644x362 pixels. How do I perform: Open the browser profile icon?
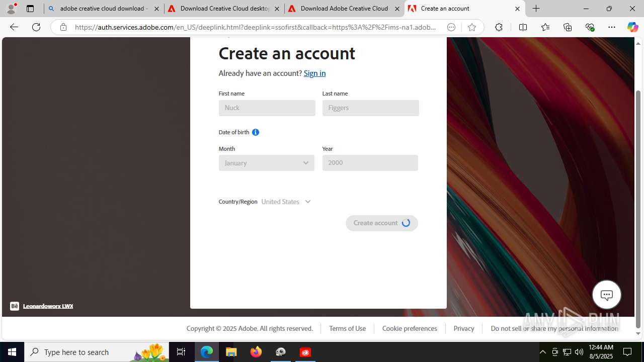coord(11,9)
